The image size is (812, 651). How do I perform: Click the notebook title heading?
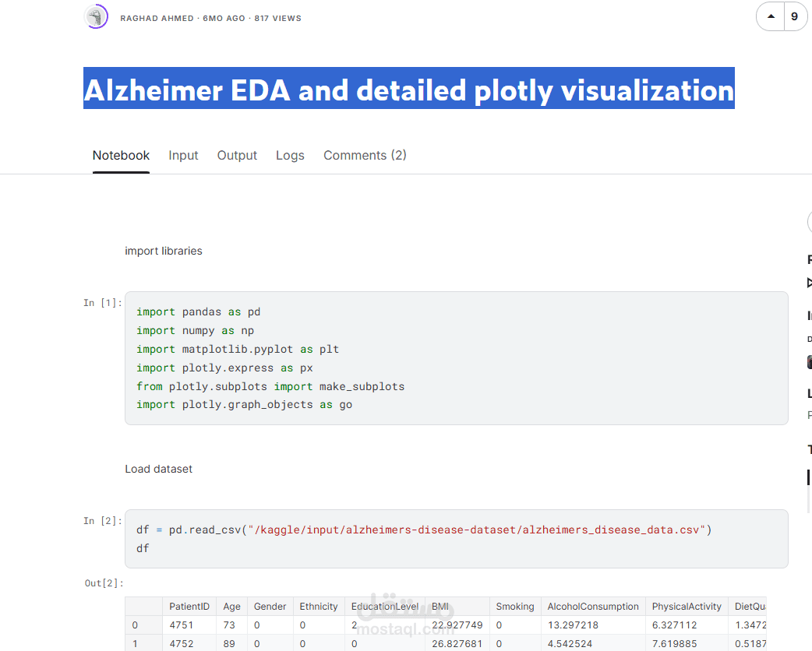click(408, 90)
